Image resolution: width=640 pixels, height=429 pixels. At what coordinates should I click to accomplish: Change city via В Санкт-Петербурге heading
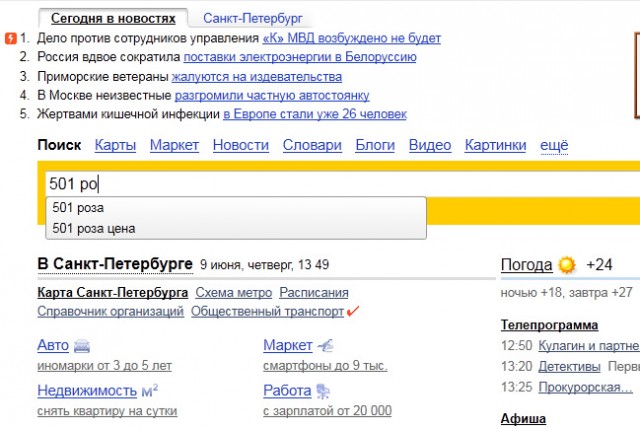(115, 264)
